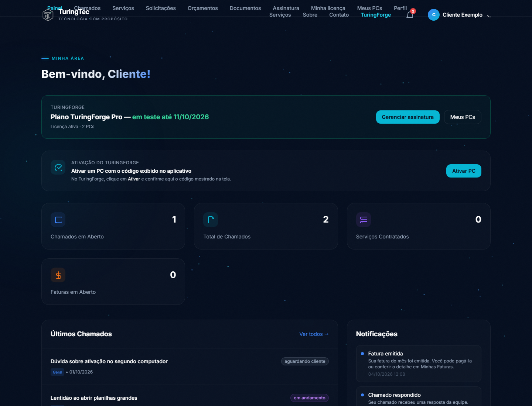Open Orçamentos in the navigation
This screenshot has height=406, width=532.
point(203,8)
